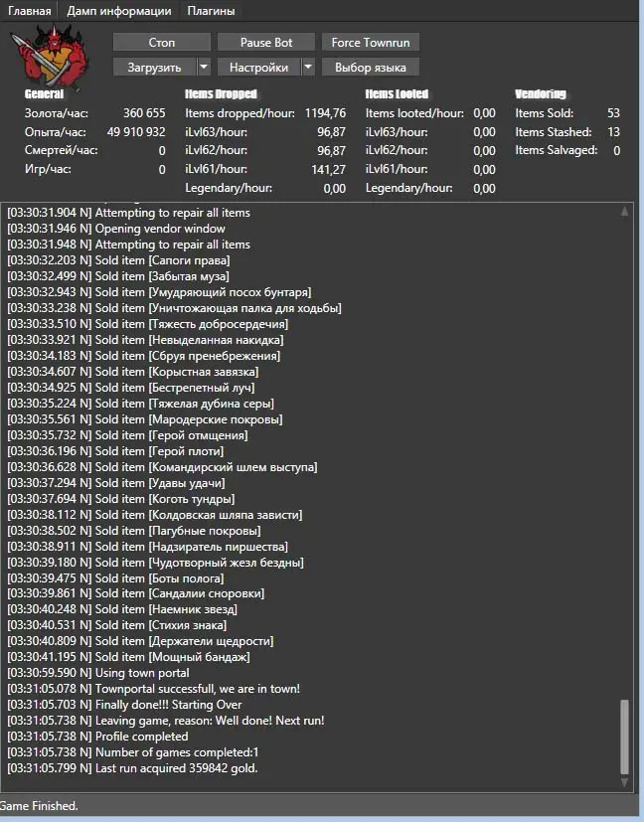Click the log scrollbar down arrow
644x822 pixels.
point(624,784)
